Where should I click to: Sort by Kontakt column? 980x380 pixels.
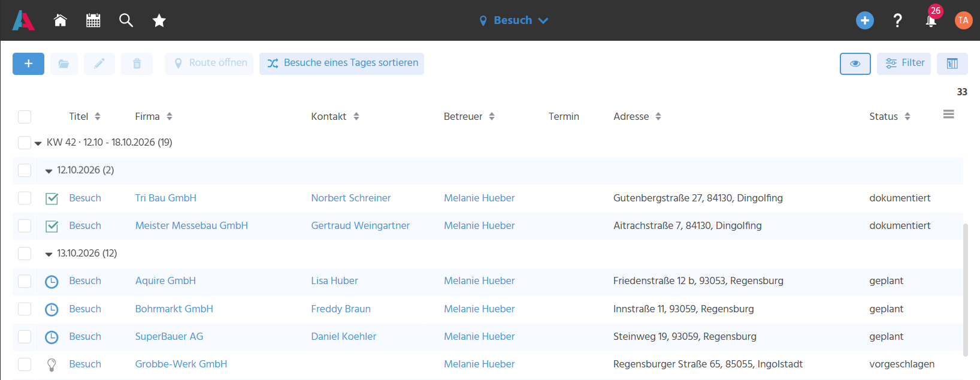[x=356, y=116]
